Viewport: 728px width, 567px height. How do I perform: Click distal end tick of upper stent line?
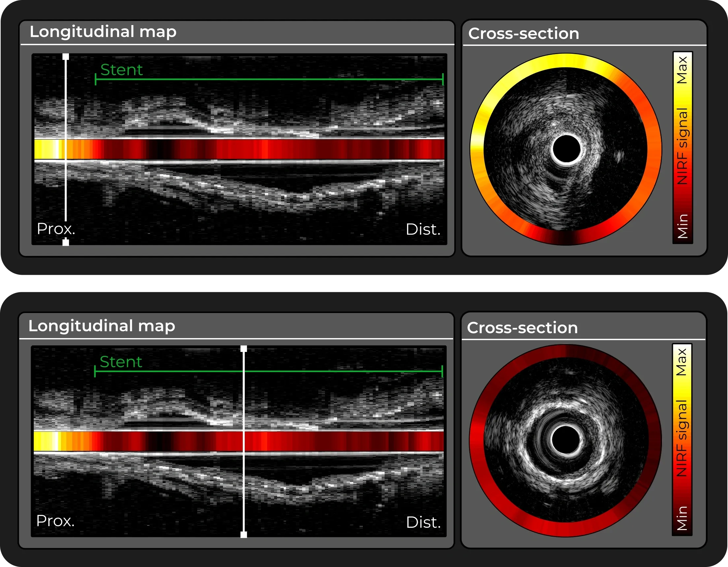tap(443, 79)
